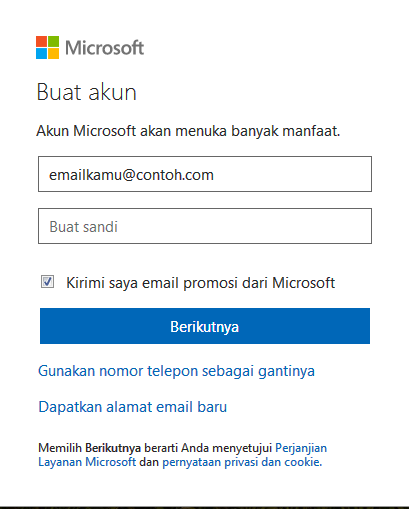Click the blue Berikutnya button

coord(205,326)
